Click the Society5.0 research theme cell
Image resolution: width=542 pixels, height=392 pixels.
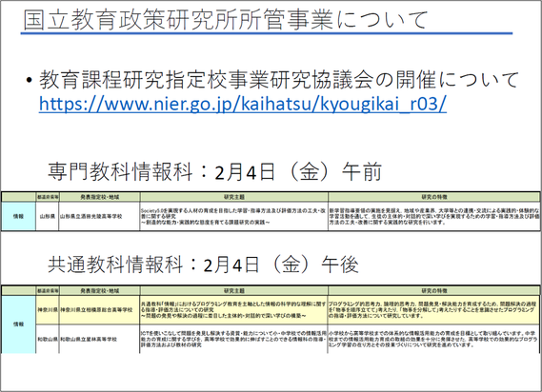click(234, 216)
